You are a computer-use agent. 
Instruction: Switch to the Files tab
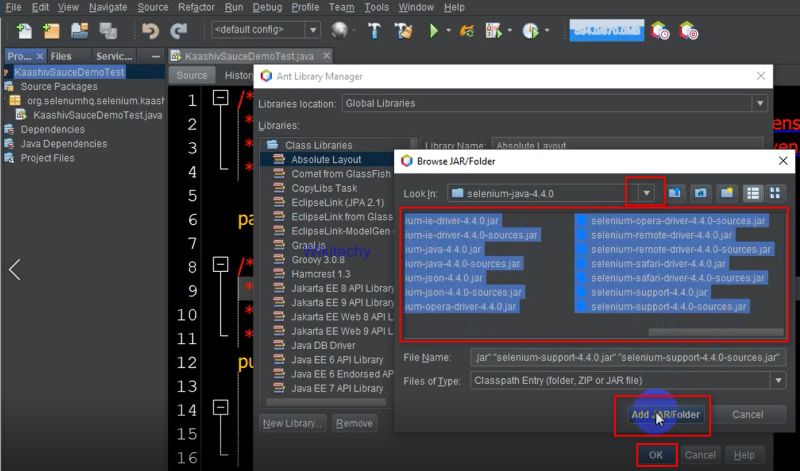pos(61,56)
